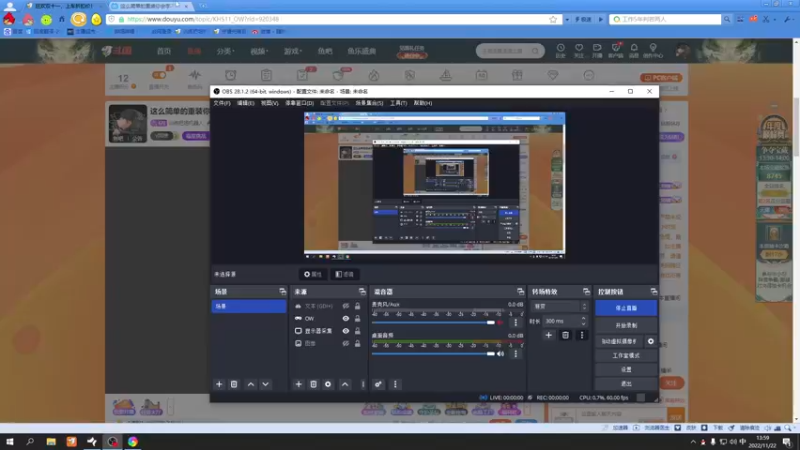Viewport: 800px width, 450px height.
Task: Click the 开始录制 button
Action: click(x=626, y=325)
